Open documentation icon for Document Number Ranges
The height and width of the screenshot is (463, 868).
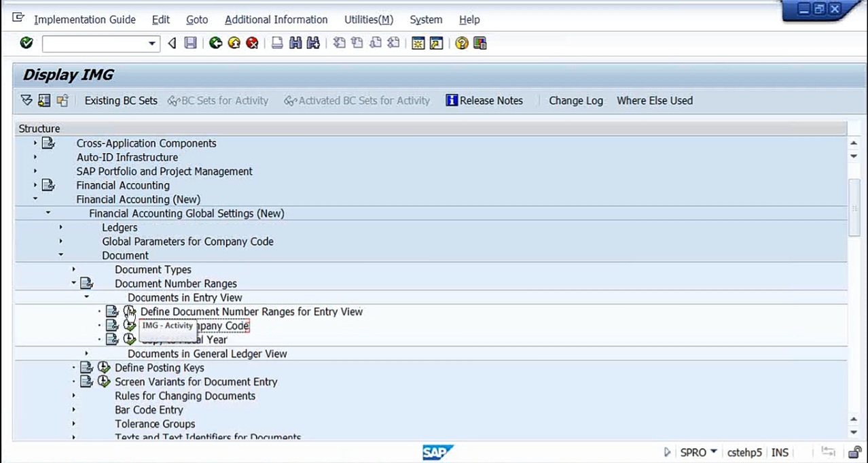pyautogui.click(x=86, y=284)
